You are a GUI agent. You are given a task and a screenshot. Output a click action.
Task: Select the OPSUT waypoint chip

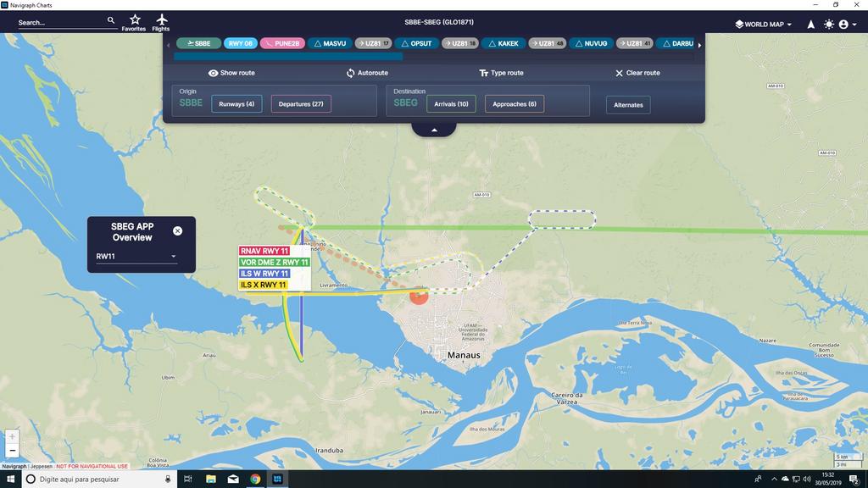click(416, 43)
